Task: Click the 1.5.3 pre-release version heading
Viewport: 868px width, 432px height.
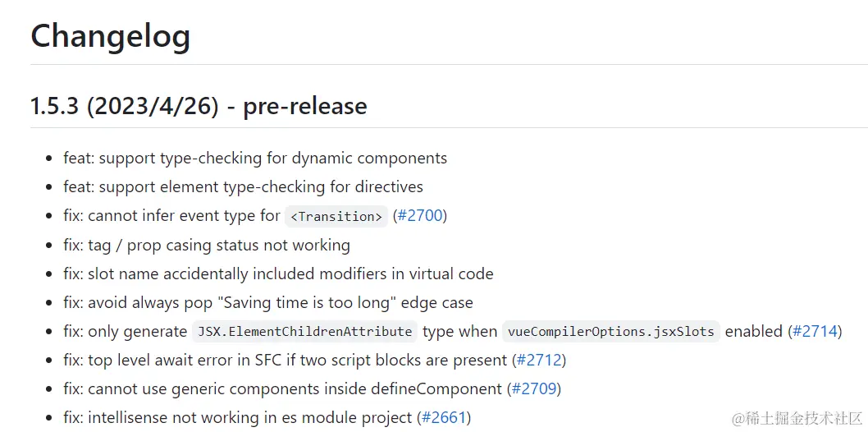Action: point(199,107)
